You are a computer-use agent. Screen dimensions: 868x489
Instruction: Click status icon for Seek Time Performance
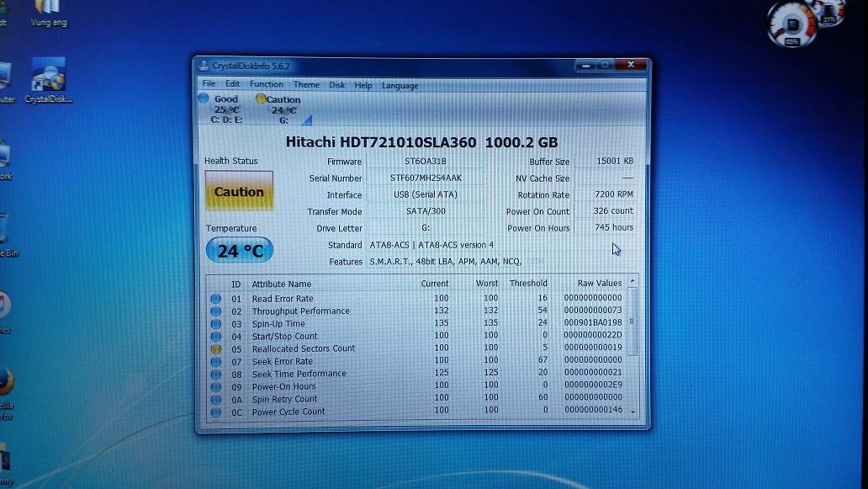coord(216,375)
